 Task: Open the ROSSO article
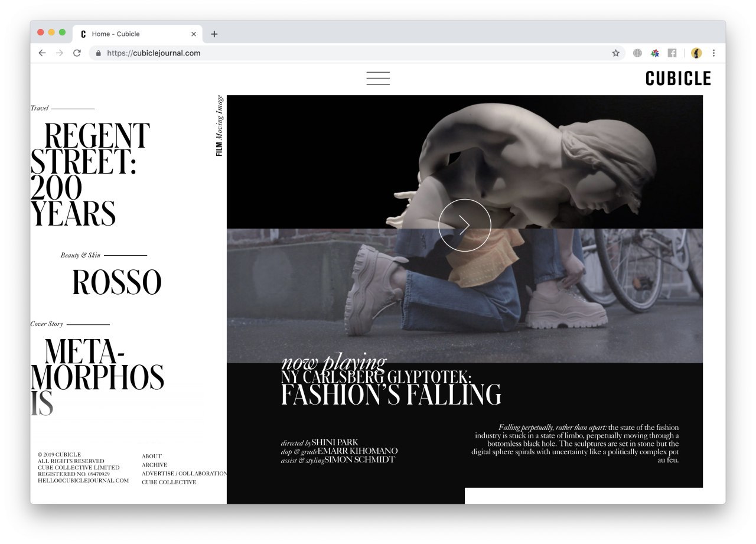[x=117, y=282]
